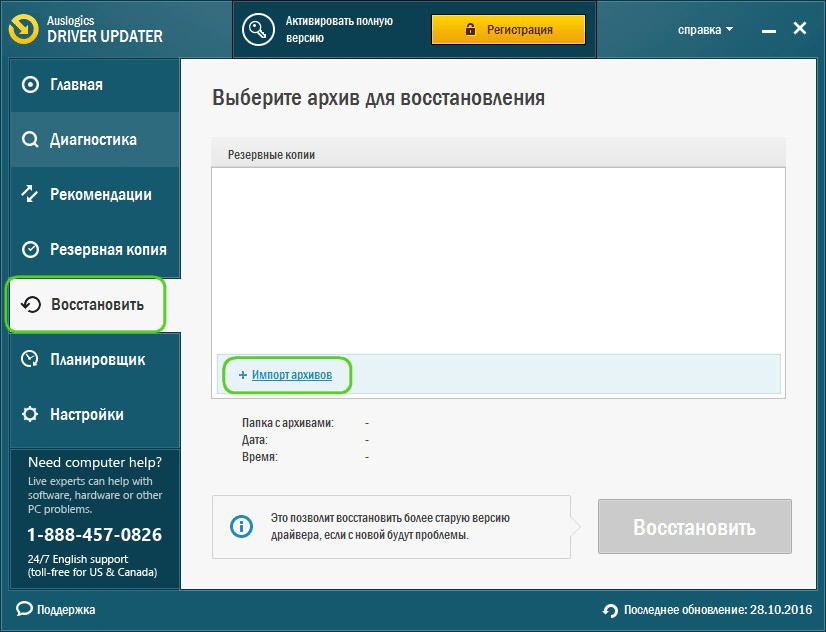Click the Поддержка speech bubble icon
Screen dimensions: 826x632
[24, 609]
